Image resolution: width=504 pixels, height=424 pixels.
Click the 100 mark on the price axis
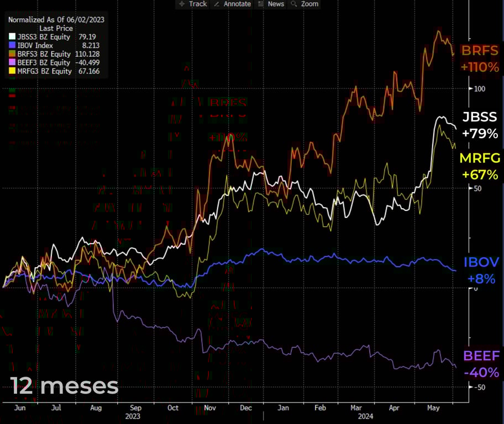pos(480,89)
